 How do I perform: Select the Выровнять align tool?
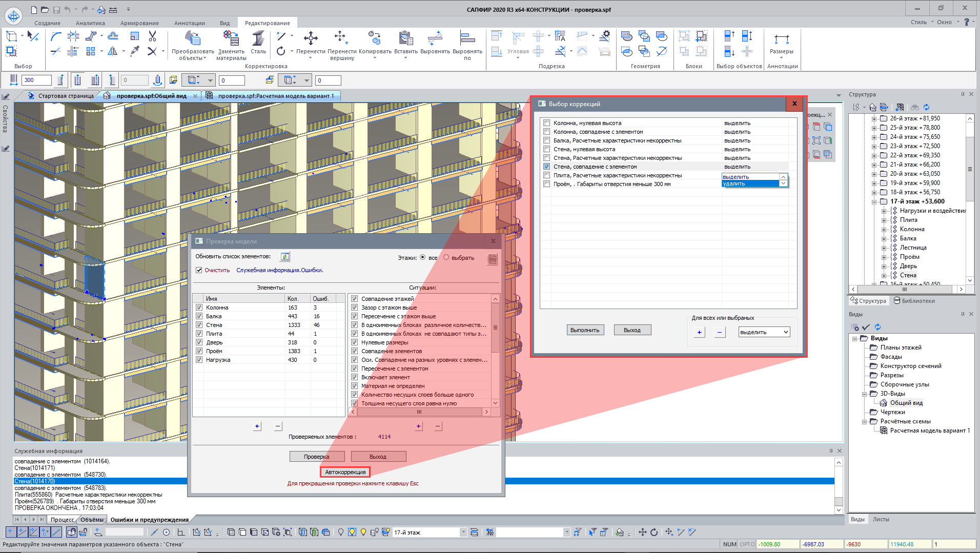point(435,38)
